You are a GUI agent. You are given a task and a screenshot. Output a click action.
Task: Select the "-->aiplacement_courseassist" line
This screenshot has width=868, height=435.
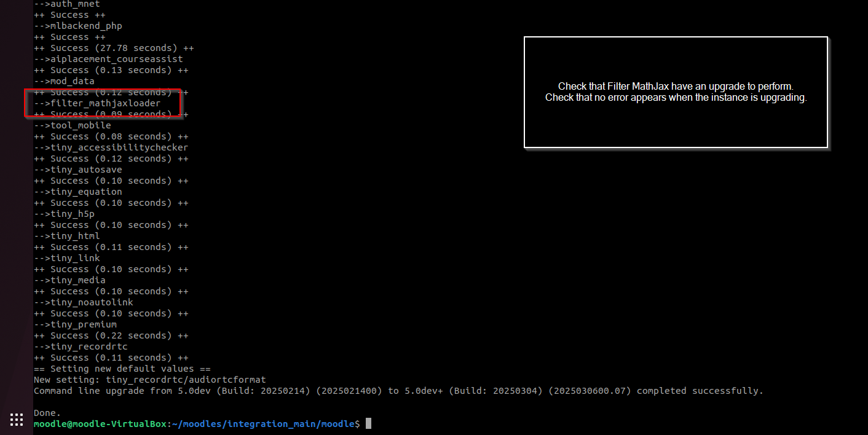[x=108, y=59]
